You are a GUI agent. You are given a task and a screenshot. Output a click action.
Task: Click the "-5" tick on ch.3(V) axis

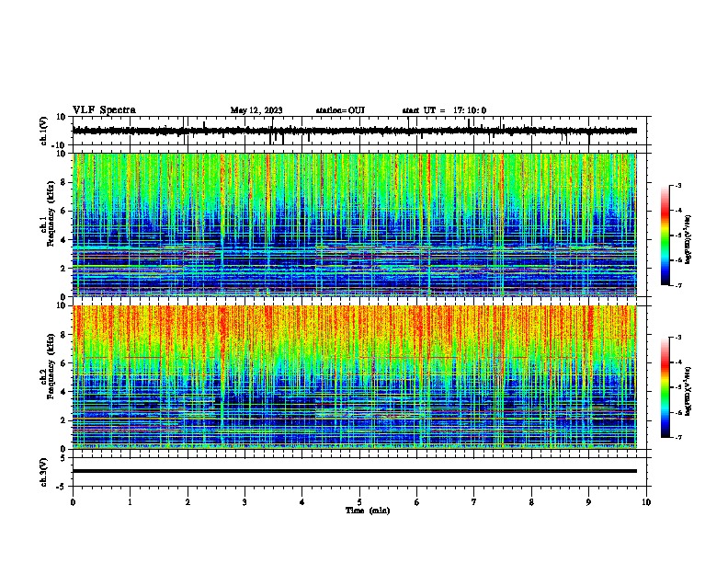tap(62, 487)
